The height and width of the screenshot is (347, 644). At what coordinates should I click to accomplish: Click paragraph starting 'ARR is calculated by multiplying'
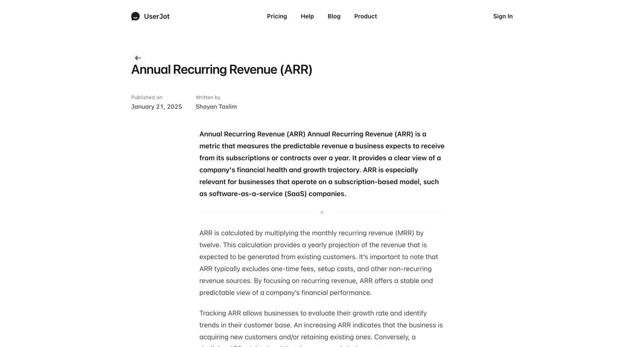322,263
